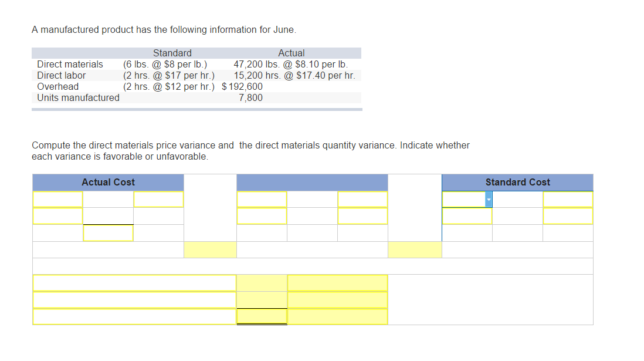Viewport: 644px width, 361px height.
Task: Click the Actual Cost column header
Action: click(x=108, y=182)
